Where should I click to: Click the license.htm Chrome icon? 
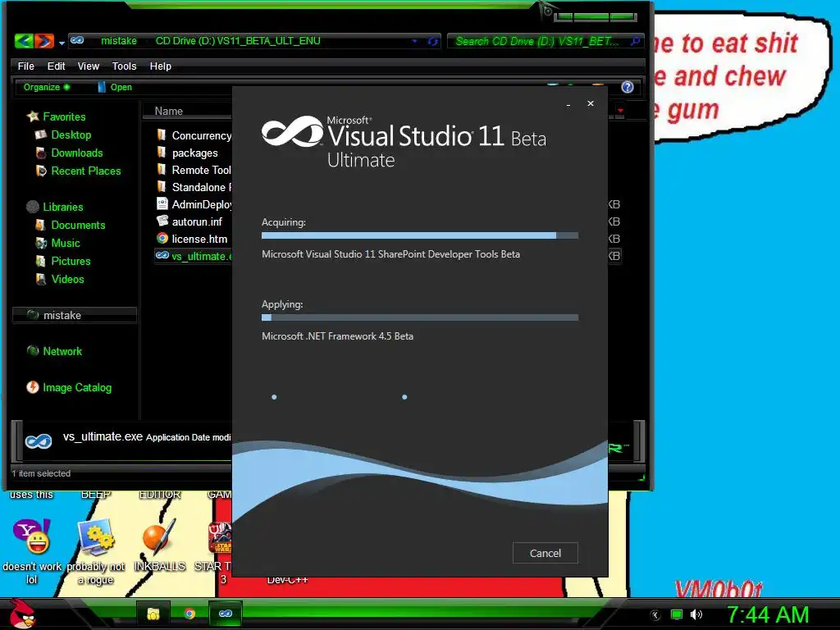[162, 239]
